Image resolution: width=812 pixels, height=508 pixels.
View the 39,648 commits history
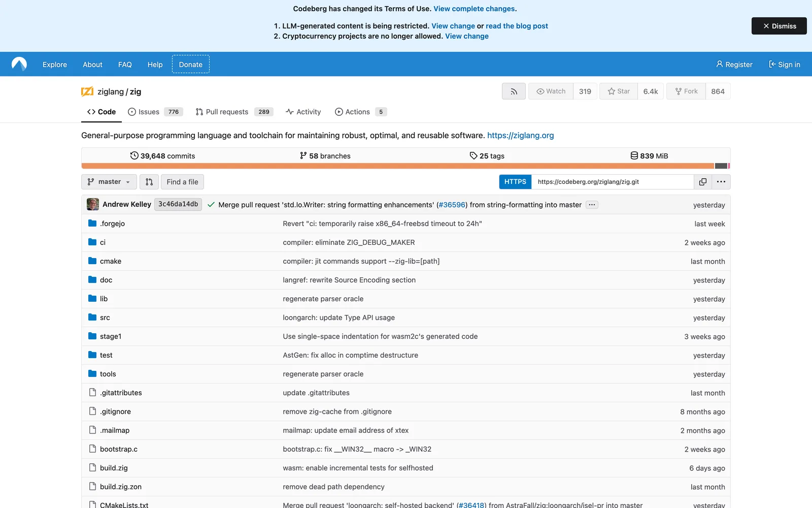tap(162, 155)
